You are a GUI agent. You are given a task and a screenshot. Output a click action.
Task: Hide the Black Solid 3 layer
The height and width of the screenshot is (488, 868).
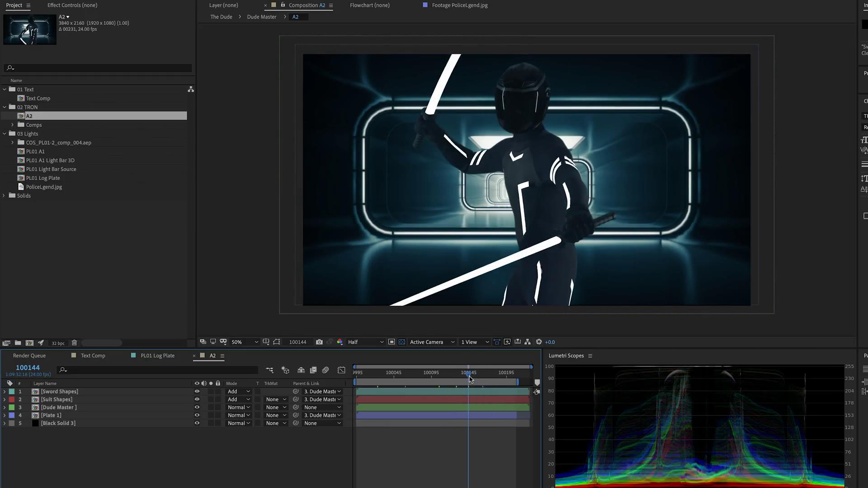(x=197, y=423)
